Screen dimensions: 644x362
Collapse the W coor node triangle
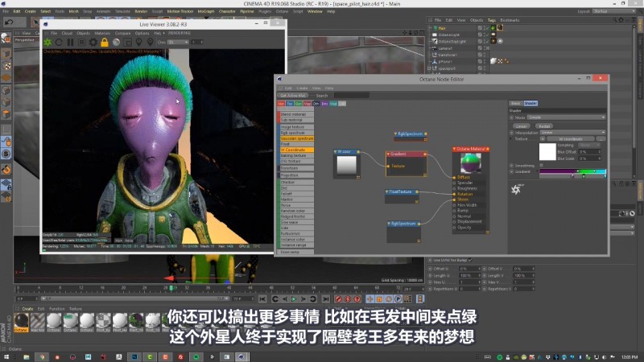(x=336, y=152)
